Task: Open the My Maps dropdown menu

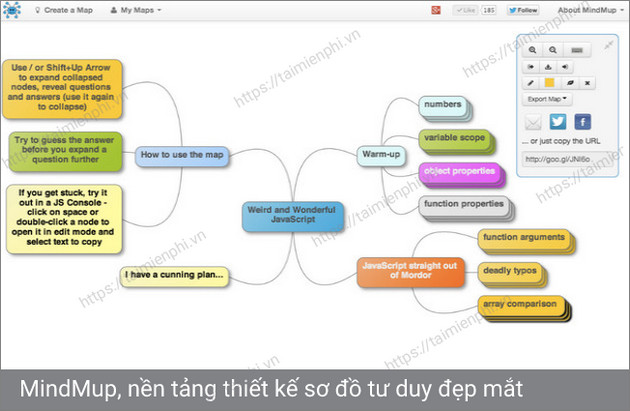Action: (135, 10)
